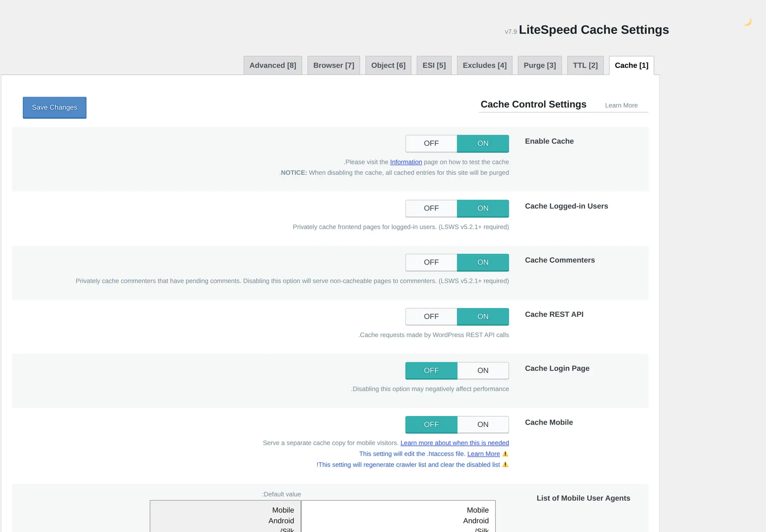
Task: Click the Cache Login Page label
Action: [x=557, y=368]
